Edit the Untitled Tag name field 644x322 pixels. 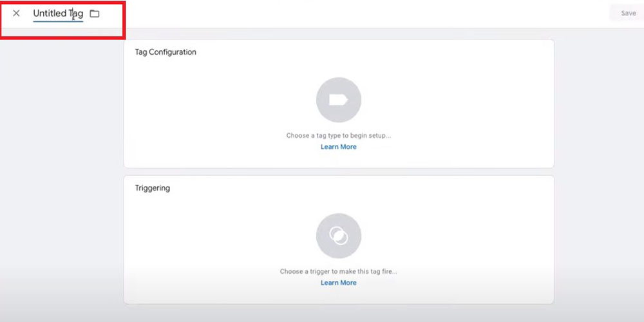point(58,14)
